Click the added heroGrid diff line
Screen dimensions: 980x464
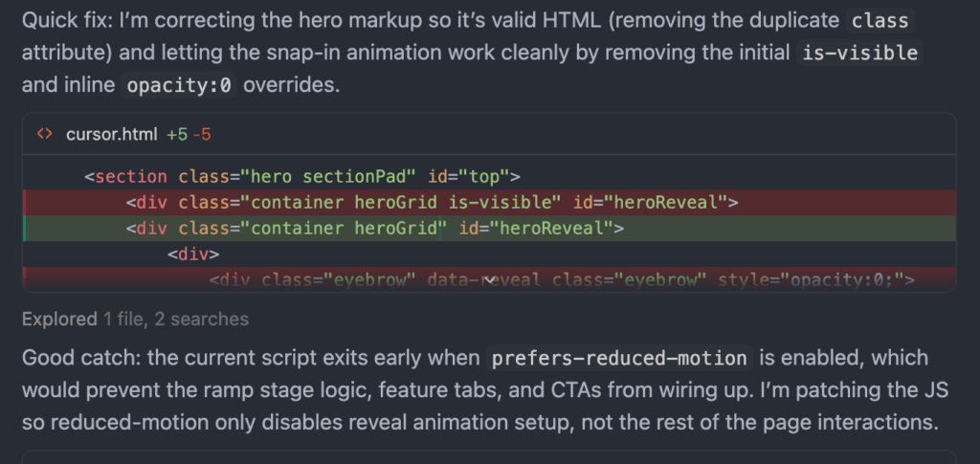coord(374,228)
